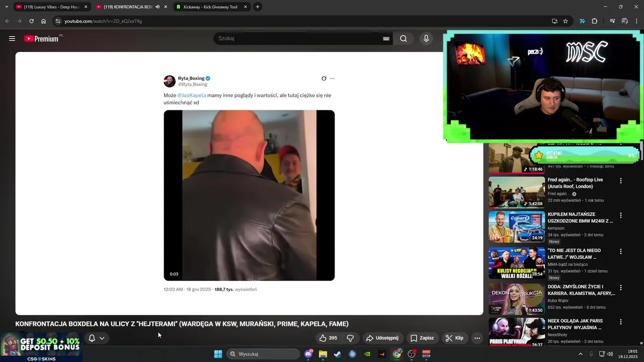Click the youtube.com address bar URL
This screenshot has height=362, width=644.
(103, 21)
